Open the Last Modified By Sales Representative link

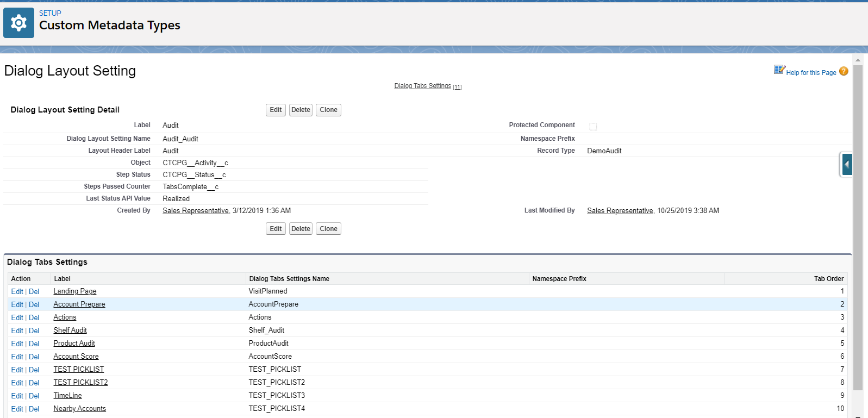point(620,211)
